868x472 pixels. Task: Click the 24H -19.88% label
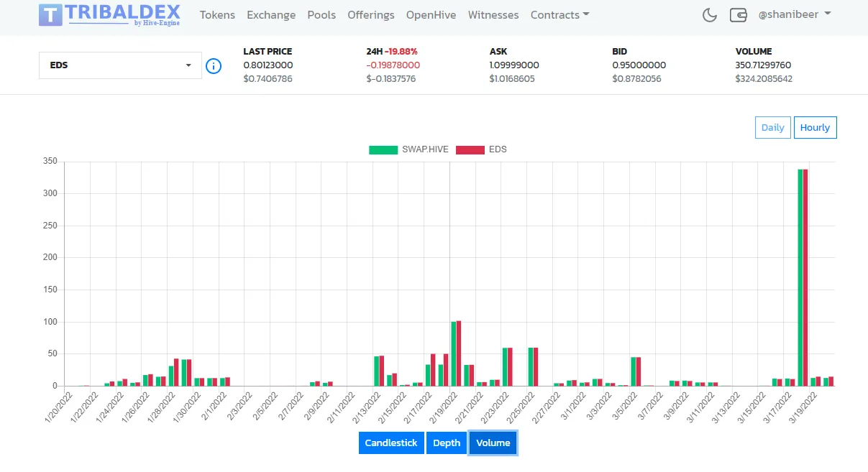click(392, 51)
